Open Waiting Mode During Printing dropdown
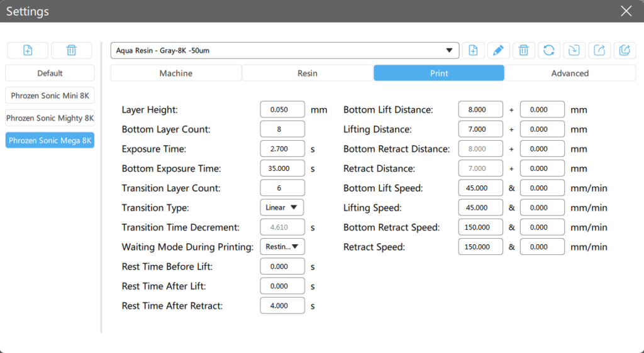This screenshot has height=353, width=644. [282, 247]
